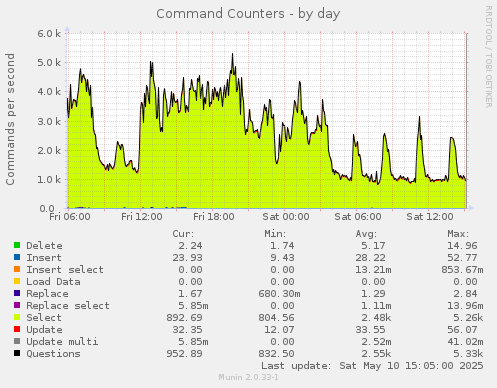Viewport: 497px width, 388px height.
Task: Click the Questions current value 952.89
Action: [184, 354]
